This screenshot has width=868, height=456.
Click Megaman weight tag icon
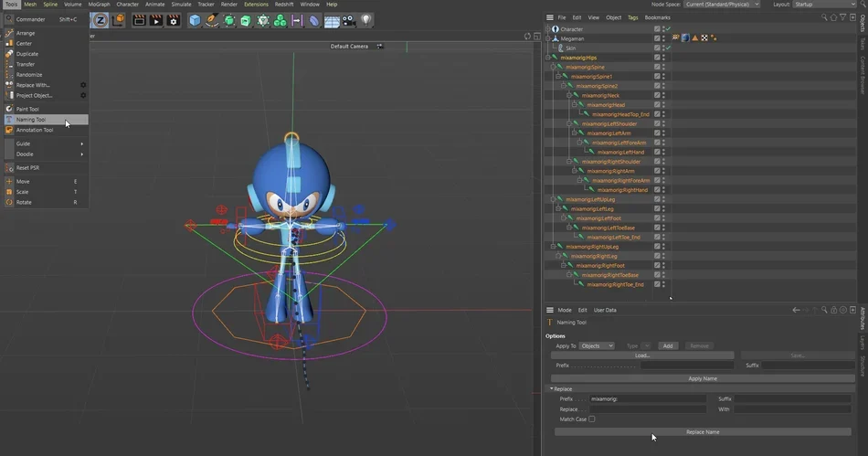[x=676, y=38]
